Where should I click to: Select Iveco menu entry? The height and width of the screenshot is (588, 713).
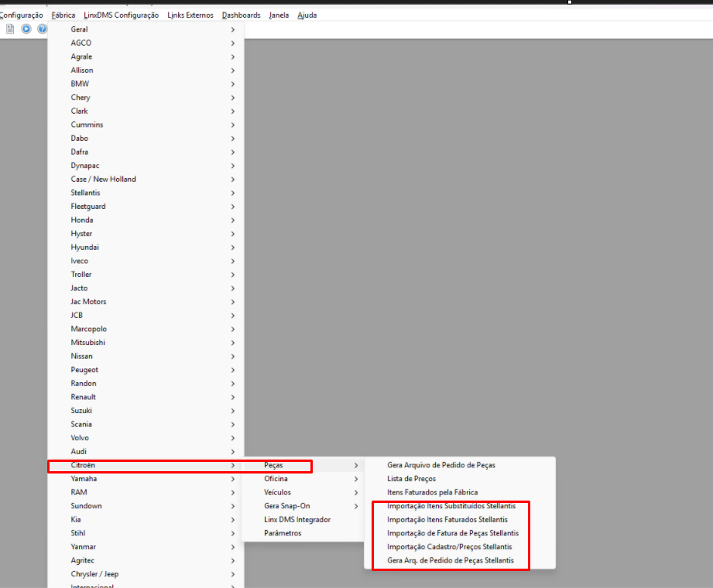[x=146, y=261]
